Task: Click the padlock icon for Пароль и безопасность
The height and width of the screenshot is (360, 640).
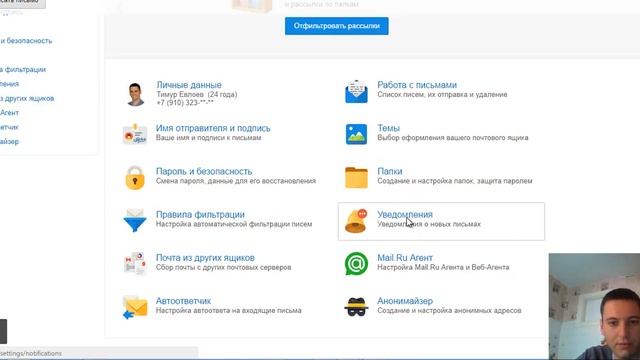Action: 135,178
